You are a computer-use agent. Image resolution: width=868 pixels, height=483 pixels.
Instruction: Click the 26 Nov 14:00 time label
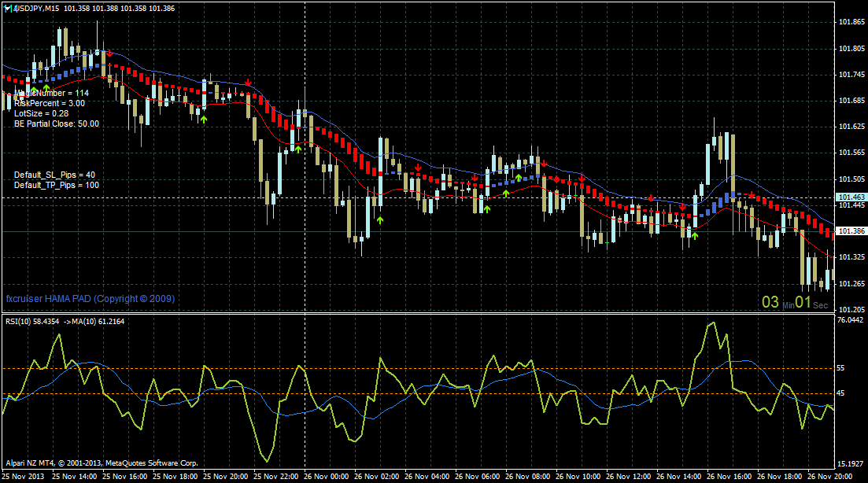[678, 477]
